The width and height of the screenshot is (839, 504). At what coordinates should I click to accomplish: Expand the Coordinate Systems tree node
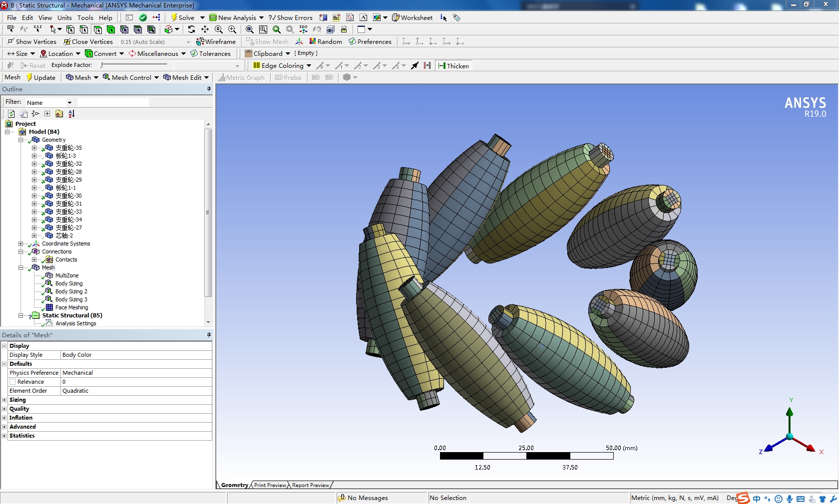(21, 244)
